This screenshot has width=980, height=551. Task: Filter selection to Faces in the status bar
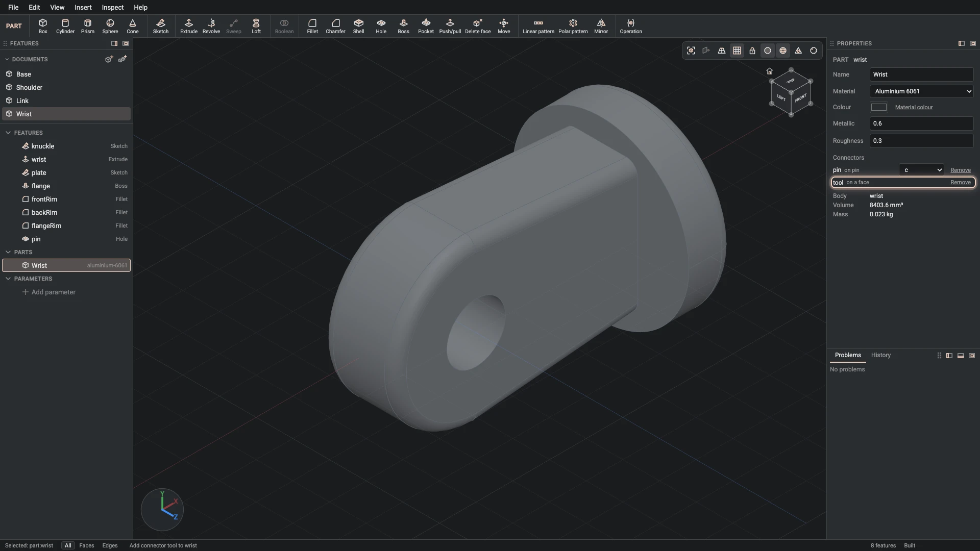click(87, 545)
